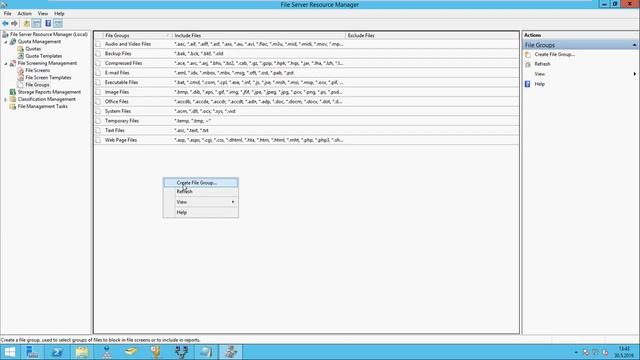Click the Backup Files row icon
This screenshot has height=360, width=640.
pos(98,53)
